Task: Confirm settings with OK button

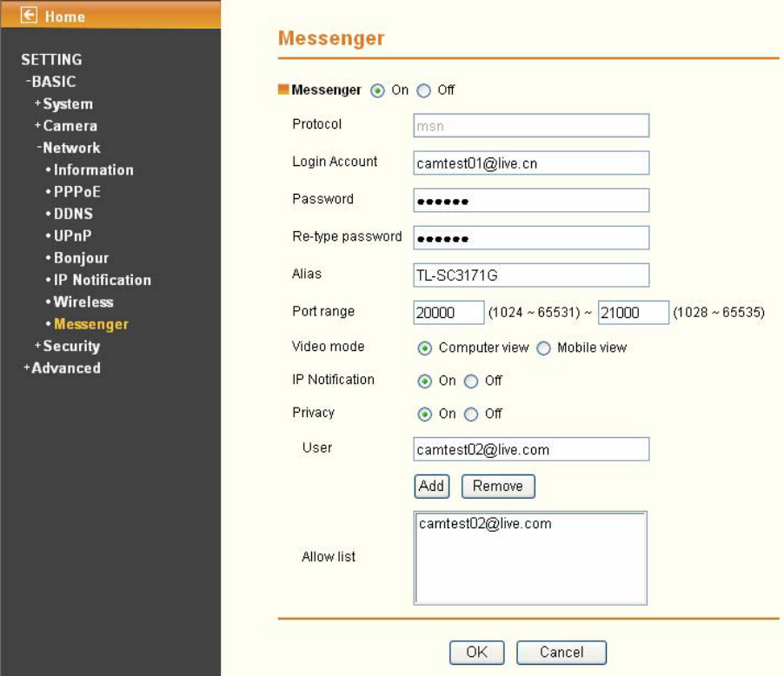Action: 476,652
